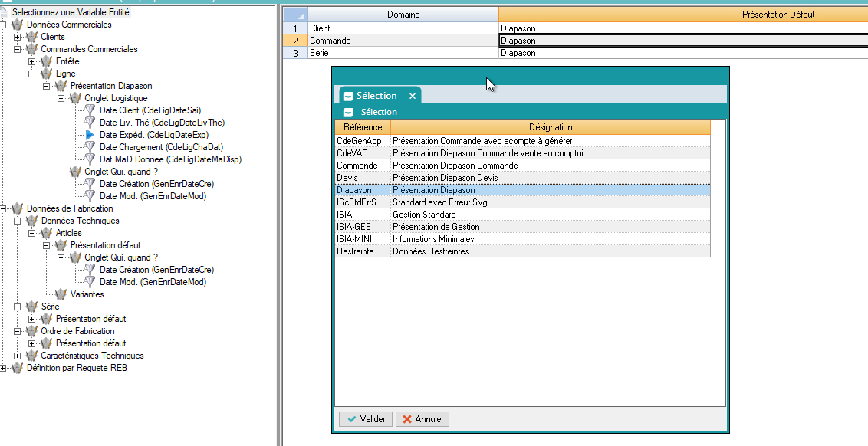868x446 pixels.
Task: Click the document icon beside Selectionnez une Variable Entité
Action: tap(5, 12)
